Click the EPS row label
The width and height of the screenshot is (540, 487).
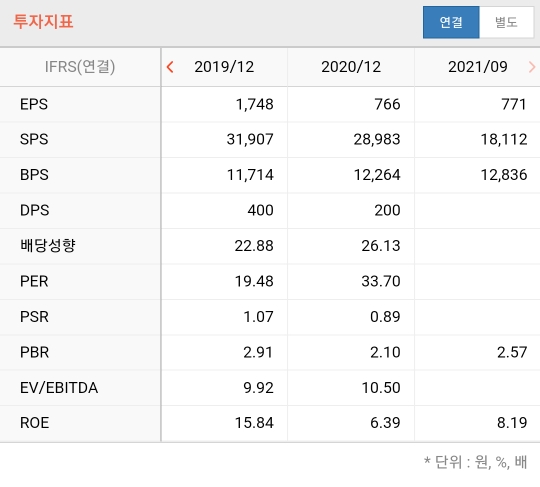click(34, 104)
